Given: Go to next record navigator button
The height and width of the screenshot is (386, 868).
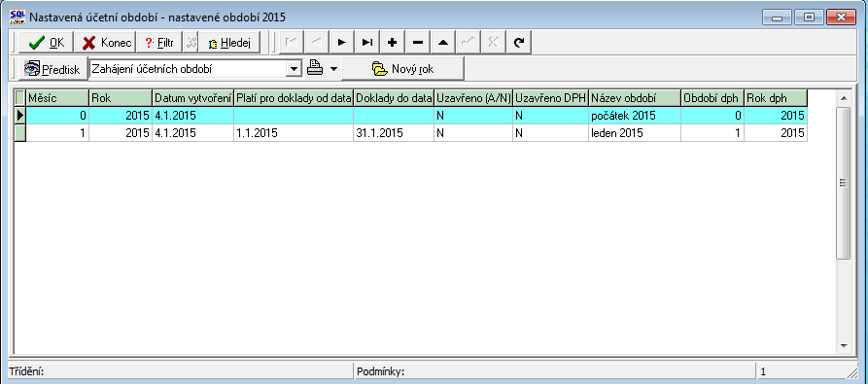Looking at the screenshot, I should pos(341,42).
